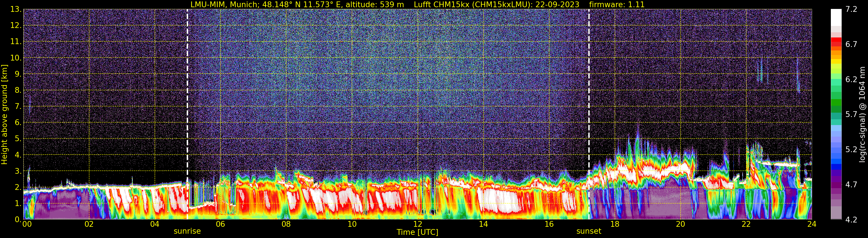
Task: Click the time-axis tick label '10'
Action: coord(352,224)
